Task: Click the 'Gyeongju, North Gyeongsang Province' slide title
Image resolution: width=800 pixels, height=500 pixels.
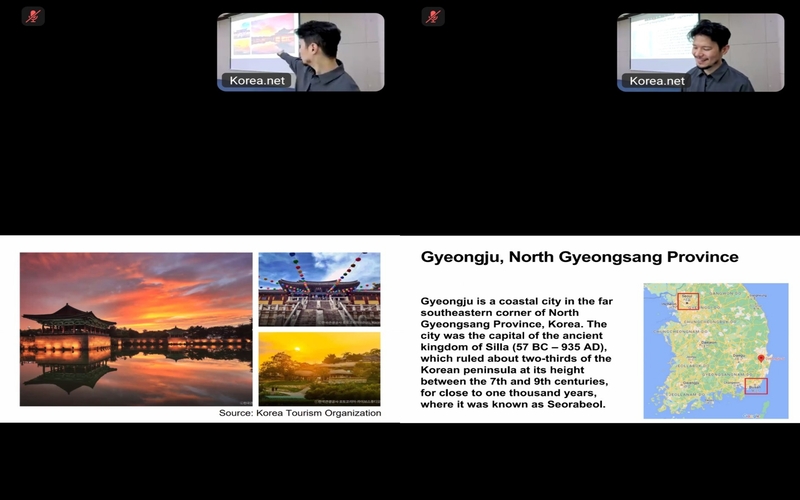Action: point(580,257)
